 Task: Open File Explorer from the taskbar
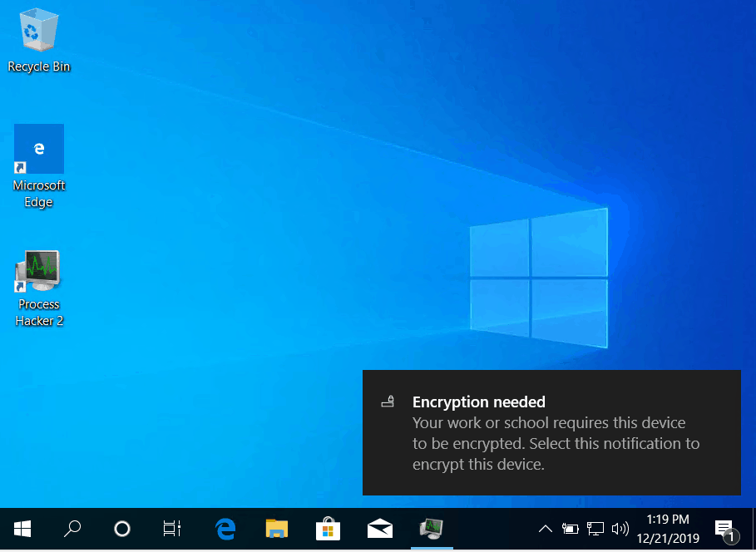[x=276, y=528]
